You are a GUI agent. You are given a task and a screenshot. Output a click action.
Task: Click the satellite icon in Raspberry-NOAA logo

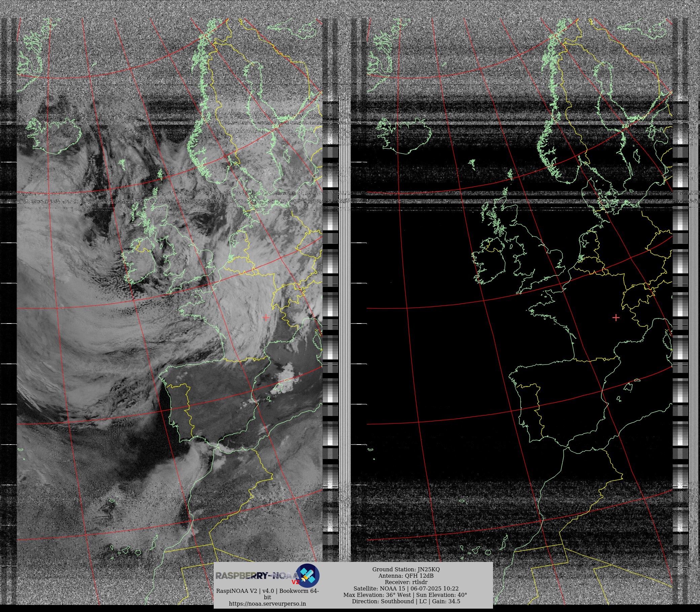[x=308, y=575]
